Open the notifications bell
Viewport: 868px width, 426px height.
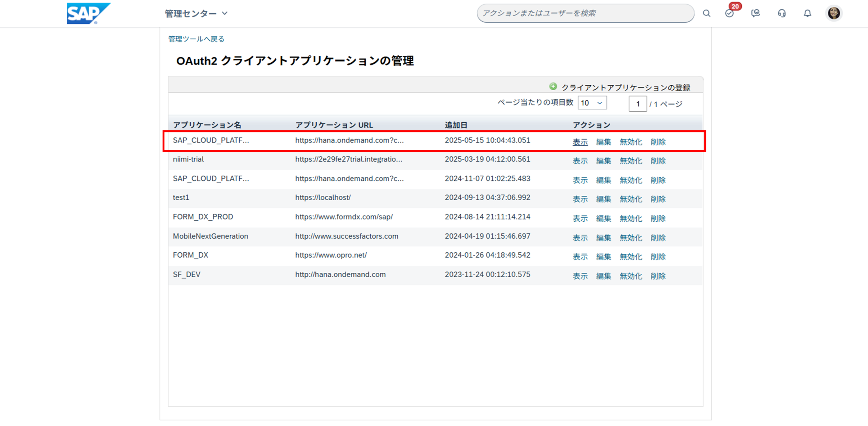807,13
